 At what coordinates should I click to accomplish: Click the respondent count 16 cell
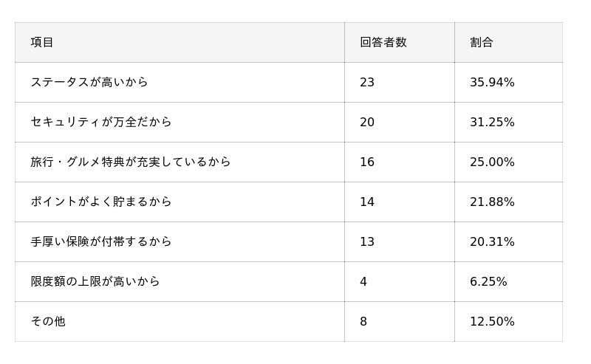point(367,162)
